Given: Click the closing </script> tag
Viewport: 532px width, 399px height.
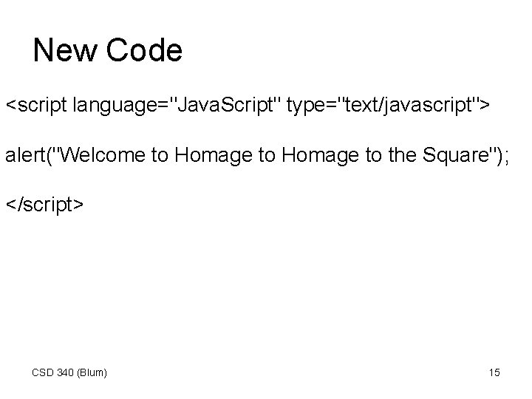Looking at the screenshot, I should tap(44, 205).
